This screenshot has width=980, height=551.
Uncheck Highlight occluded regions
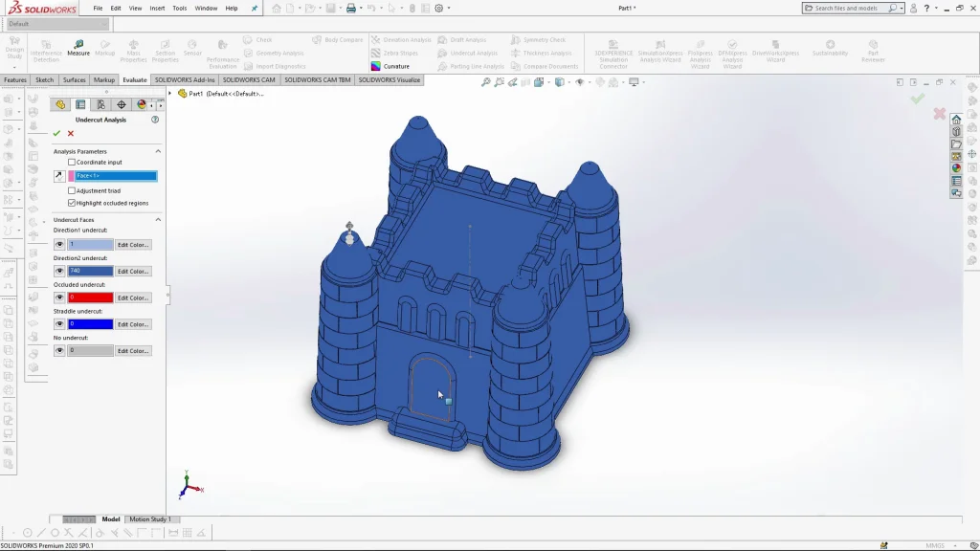72,203
